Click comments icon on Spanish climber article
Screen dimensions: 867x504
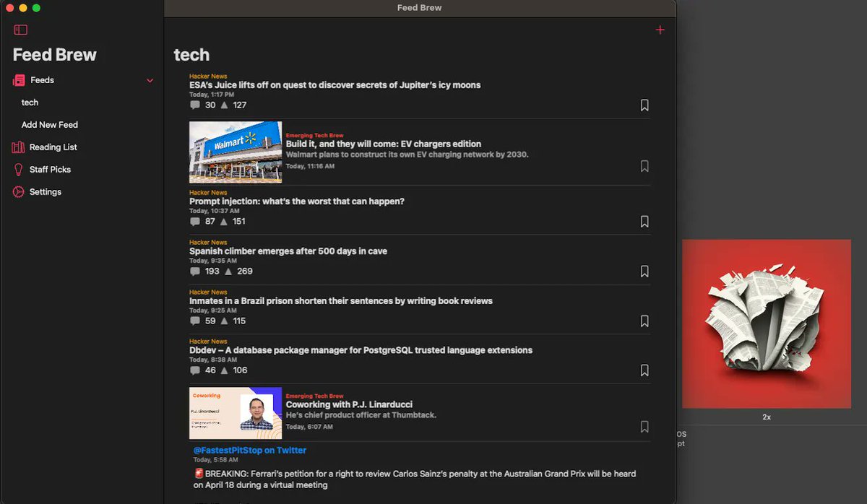(195, 271)
